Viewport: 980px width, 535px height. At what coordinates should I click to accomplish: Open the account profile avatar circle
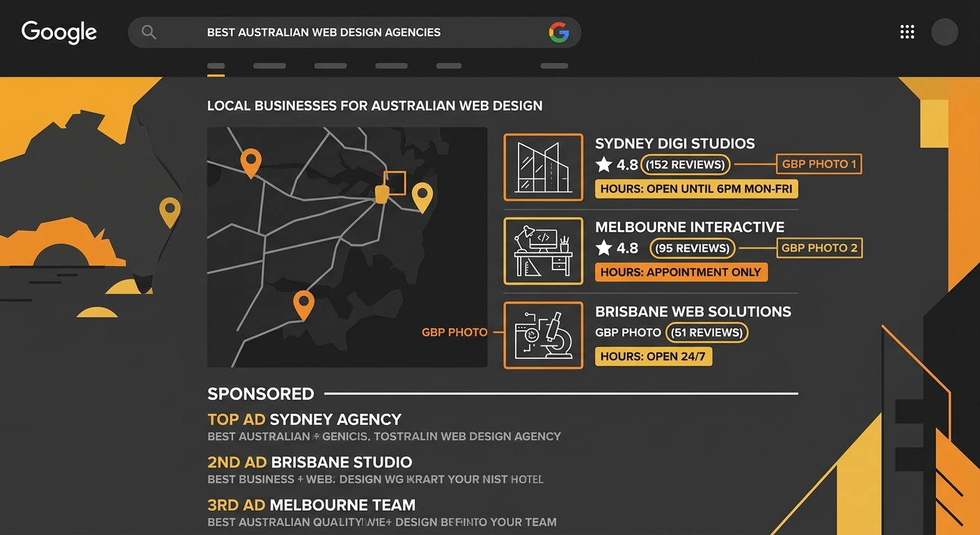(x=945, y=32)
